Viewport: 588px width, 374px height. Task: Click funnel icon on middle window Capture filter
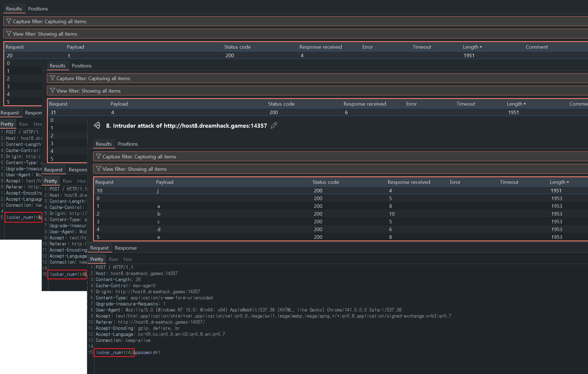pyautogui.click(x=52, y=78)
